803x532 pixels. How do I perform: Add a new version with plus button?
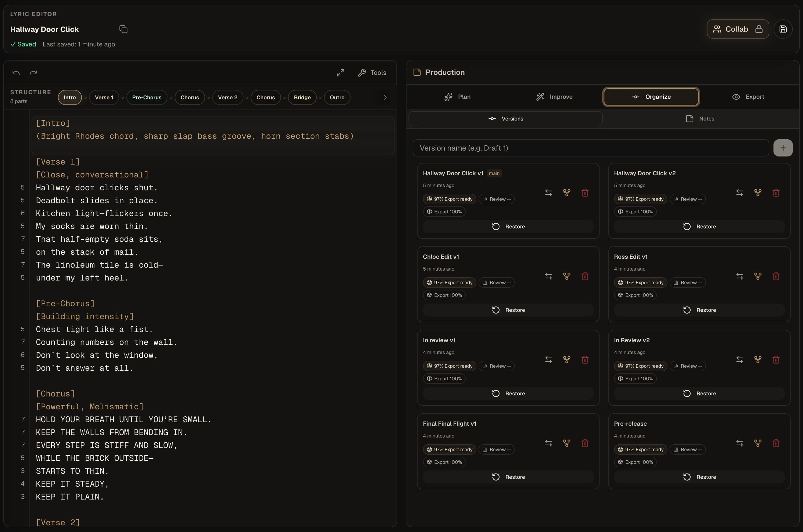[783, 148]
